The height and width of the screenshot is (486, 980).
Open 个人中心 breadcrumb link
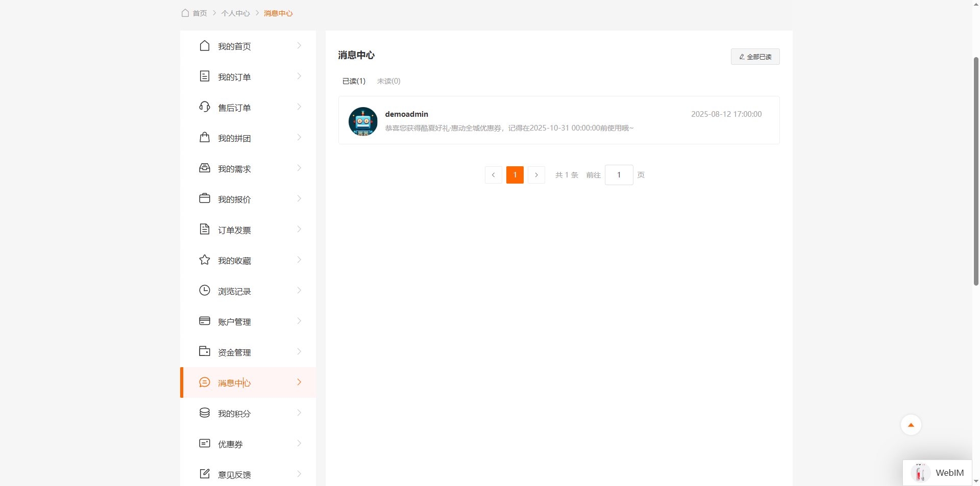click(235, 13)
